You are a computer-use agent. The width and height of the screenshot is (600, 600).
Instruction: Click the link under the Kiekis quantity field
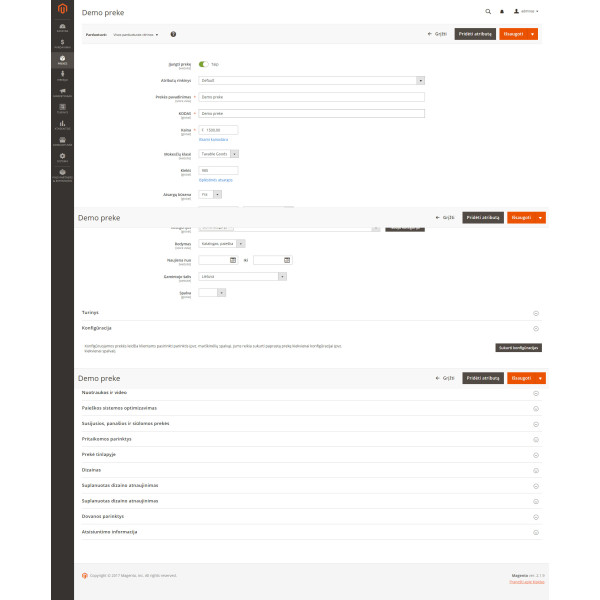(x=216, y=180)
